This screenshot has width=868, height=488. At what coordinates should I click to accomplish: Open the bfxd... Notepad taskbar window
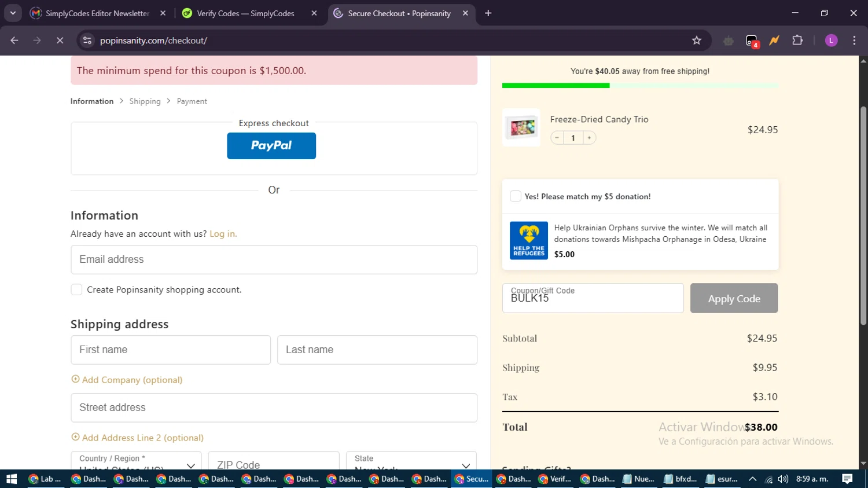click(681, 479)
